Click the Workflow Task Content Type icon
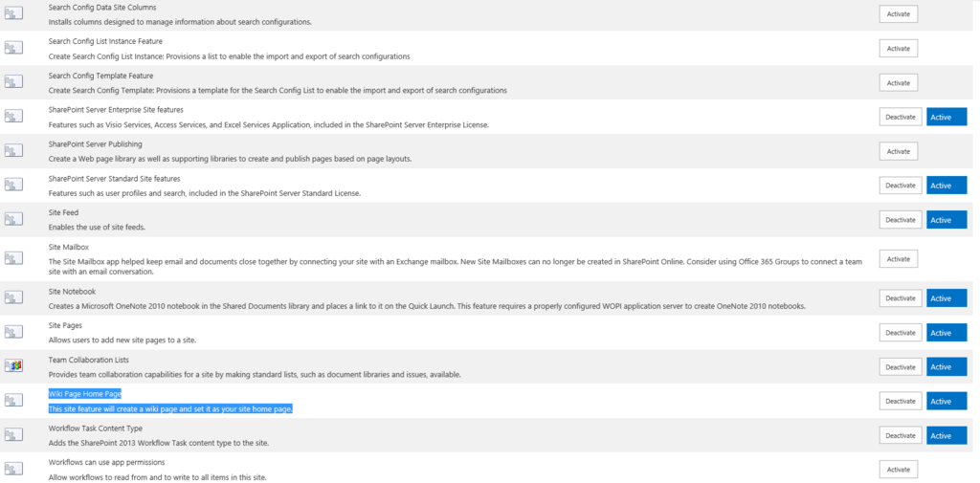 point(13,434)
